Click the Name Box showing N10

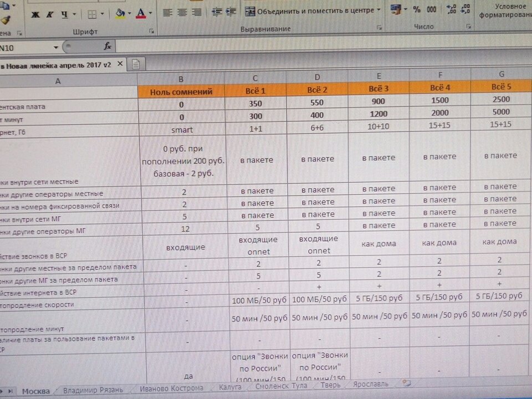pyautogui.click(x=25, y=48)
